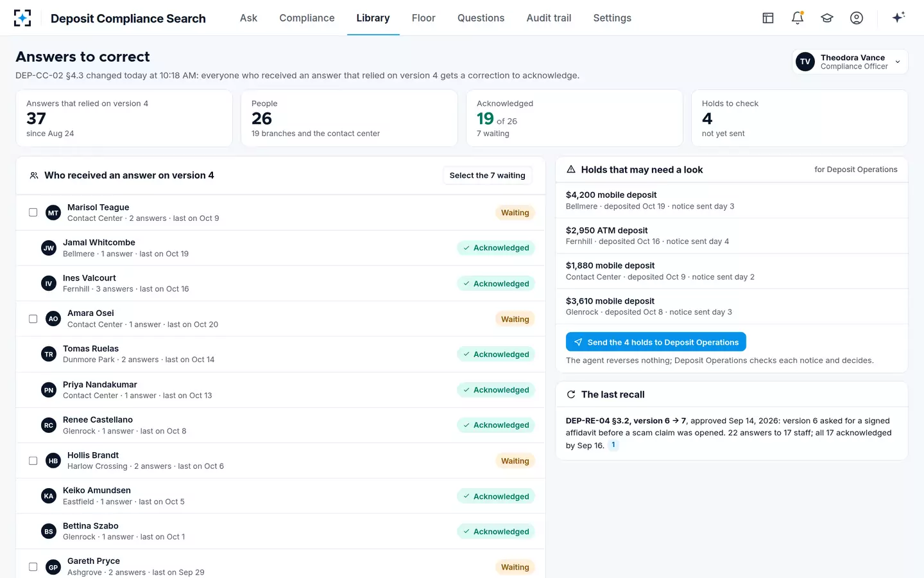
Task: Click the HB avatar for Hollis Brandt
Action: coord(53,460)
